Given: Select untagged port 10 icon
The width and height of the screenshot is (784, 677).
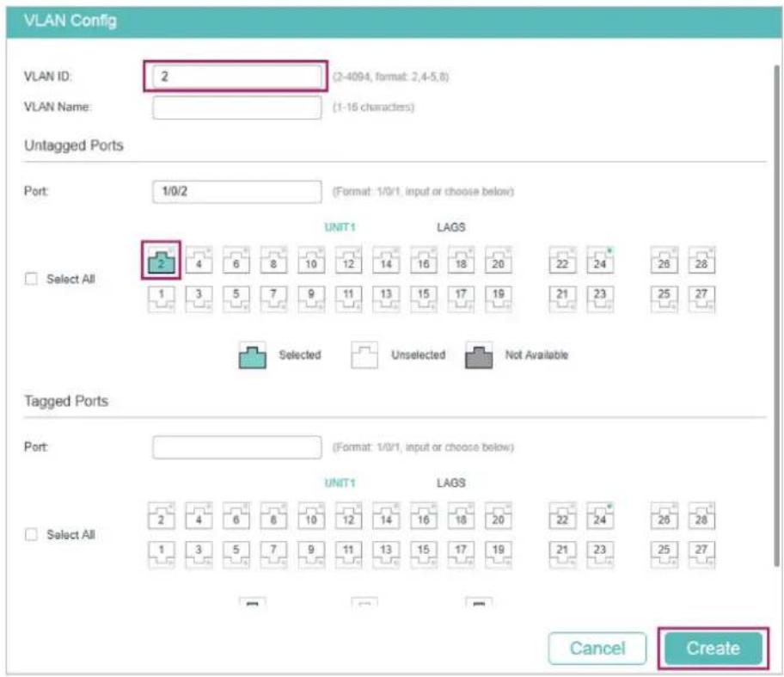Looking at the screenshot, I should point(311,260).
